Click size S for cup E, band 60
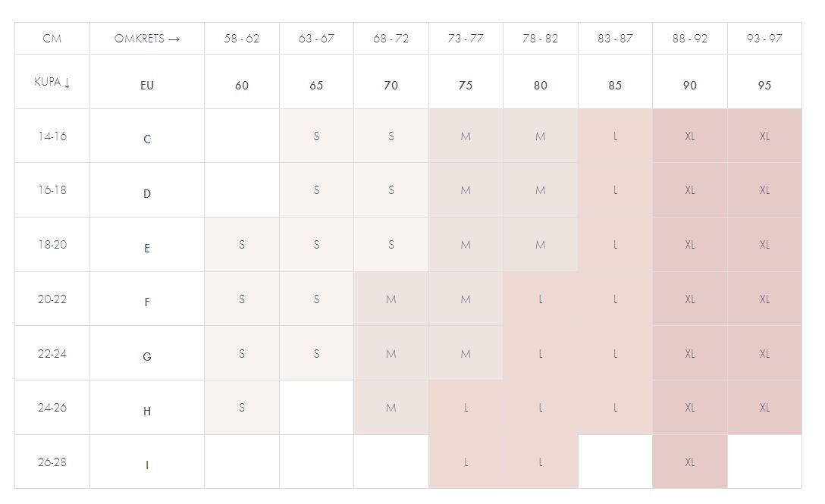Viewport: 825px width, 504px height. coord(241,245)
